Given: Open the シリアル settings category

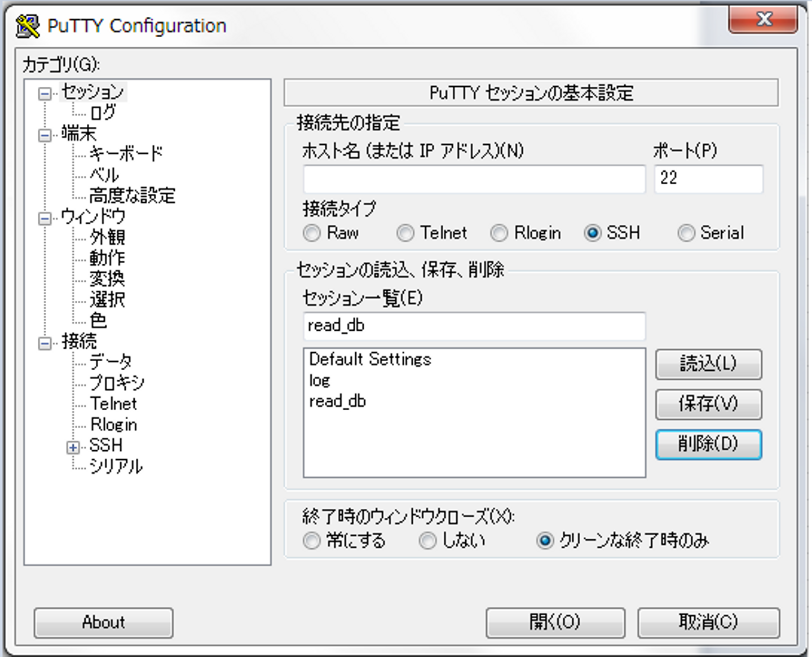Looking at the screenshot, I should (x=116, y=467).
